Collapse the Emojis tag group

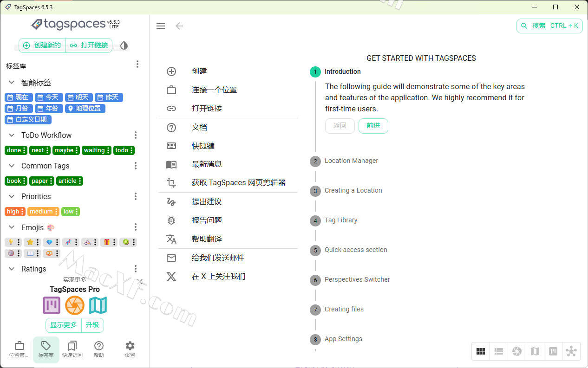pyautogui.click(x=12, y=227)
